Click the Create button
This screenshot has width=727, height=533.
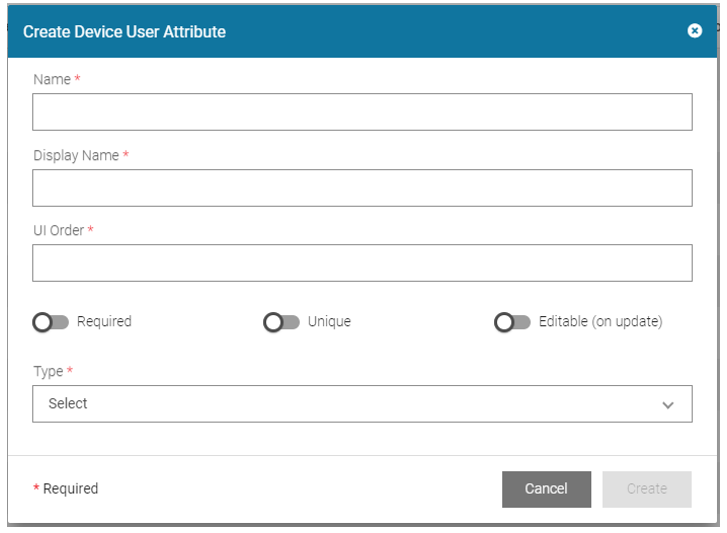click(x=646, y=489)
